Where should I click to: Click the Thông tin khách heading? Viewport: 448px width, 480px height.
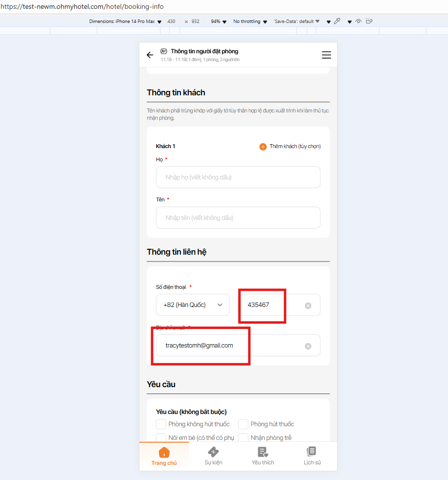(176, 92)
